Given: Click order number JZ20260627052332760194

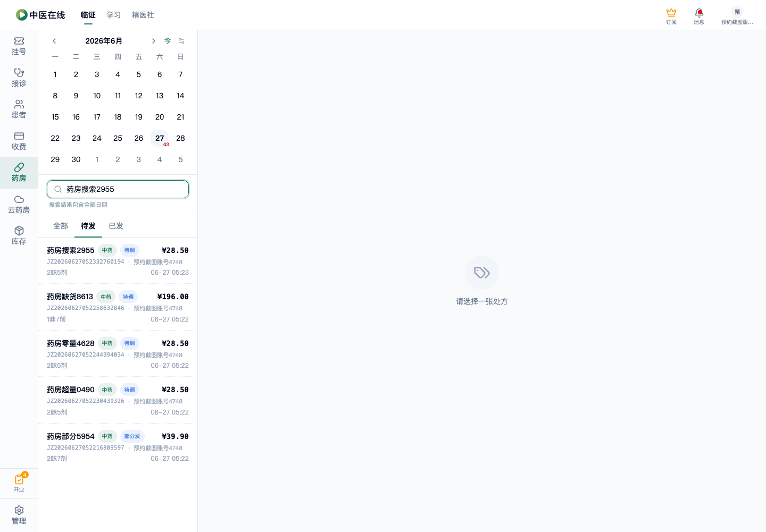Looking at the screenshot, I should pos(86,261).
